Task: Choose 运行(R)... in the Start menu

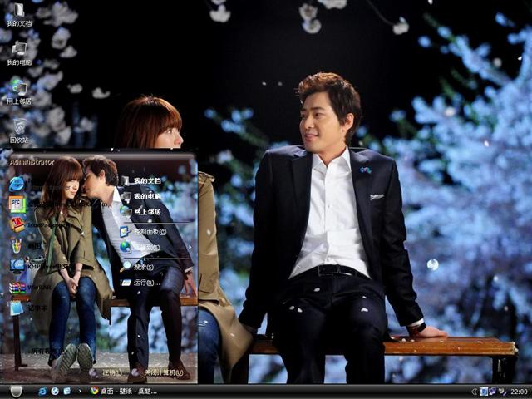Action: (x=140, y=283)
